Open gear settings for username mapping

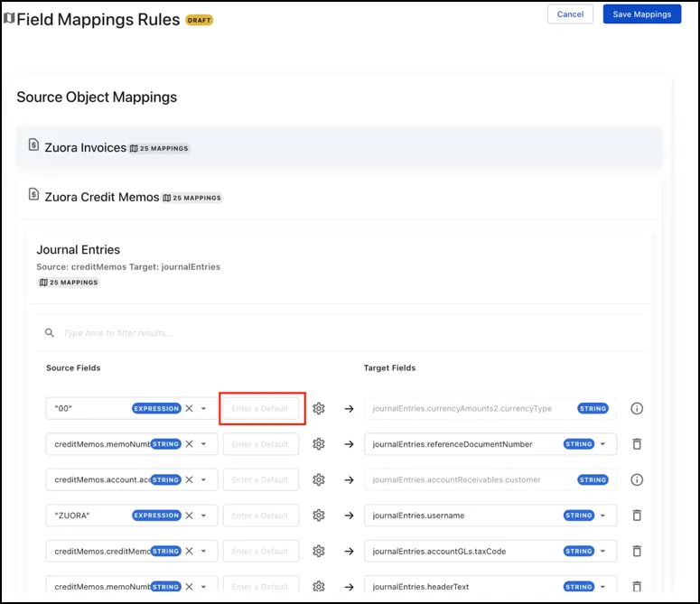point(319,516)
